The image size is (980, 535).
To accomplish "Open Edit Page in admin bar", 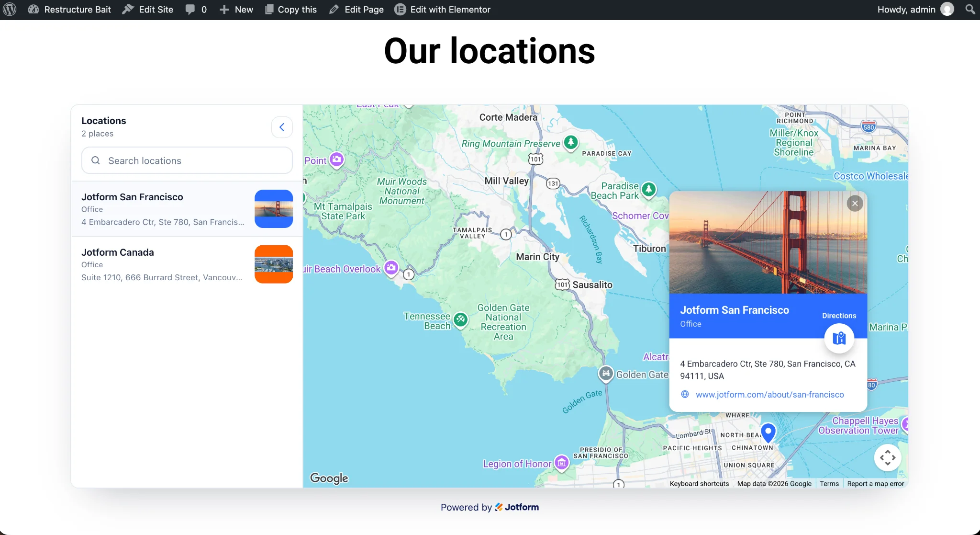I will (x=356, y=10).
